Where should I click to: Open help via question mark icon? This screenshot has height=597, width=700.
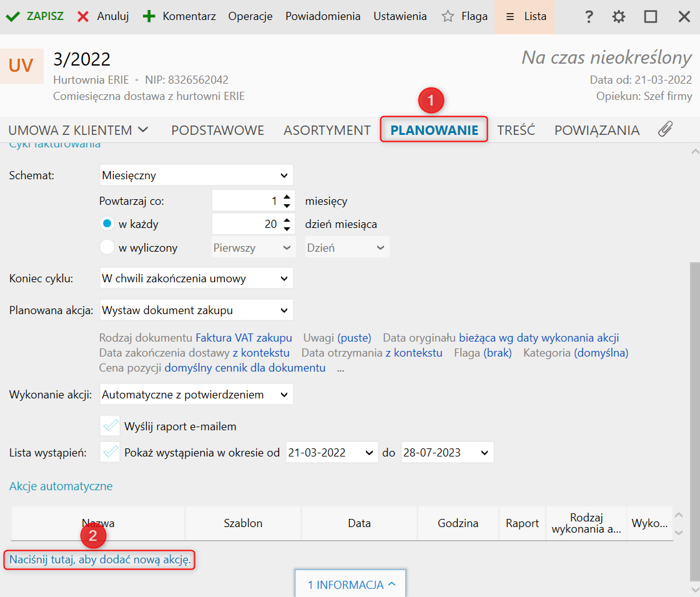[x=589, y=17]
